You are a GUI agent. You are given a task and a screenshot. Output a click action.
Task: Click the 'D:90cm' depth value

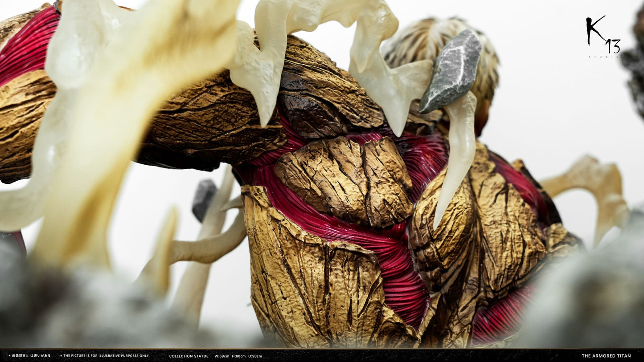254,356
